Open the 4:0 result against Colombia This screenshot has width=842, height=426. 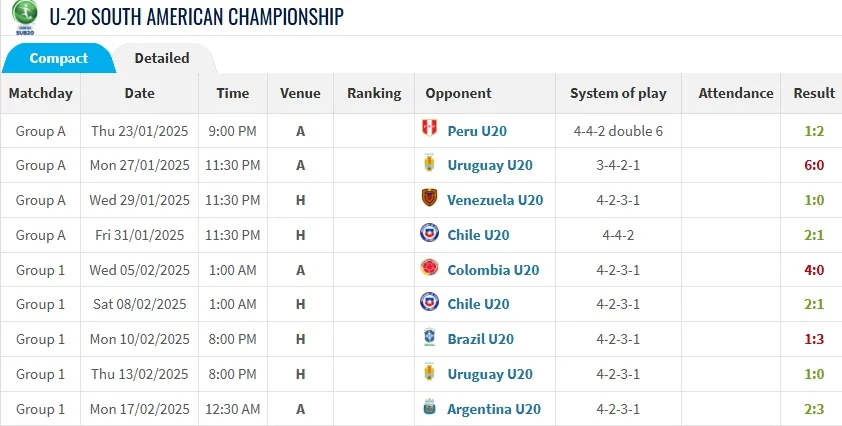[814, 270]
